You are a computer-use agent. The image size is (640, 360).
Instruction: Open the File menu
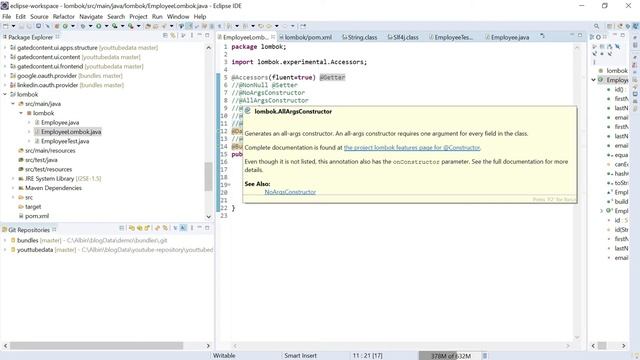point(7,16)
